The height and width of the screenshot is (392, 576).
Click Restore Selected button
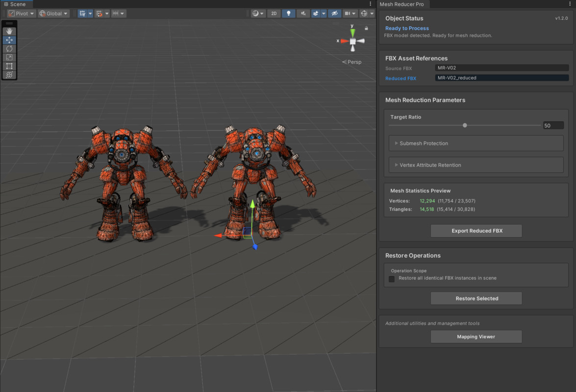click(476, 298)
